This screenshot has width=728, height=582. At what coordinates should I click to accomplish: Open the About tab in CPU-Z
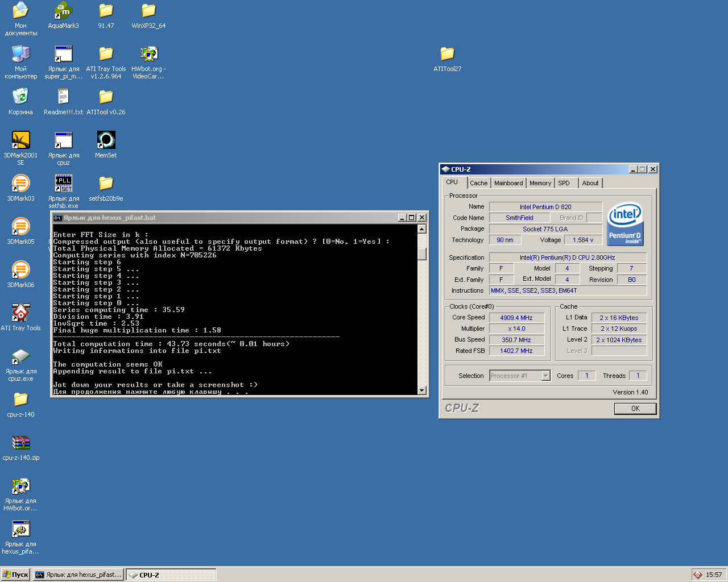[x=590, y=183]
